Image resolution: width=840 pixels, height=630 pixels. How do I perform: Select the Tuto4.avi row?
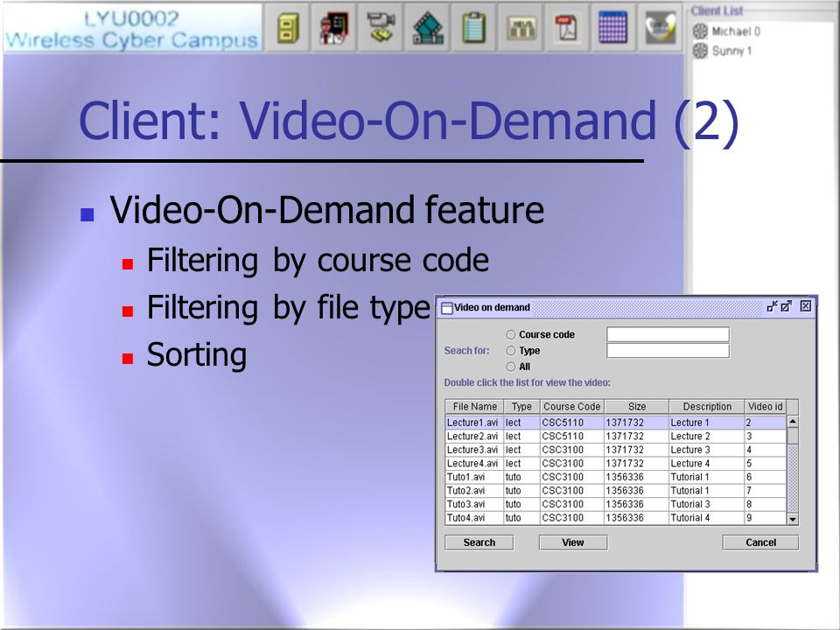[x=616, y=517]
